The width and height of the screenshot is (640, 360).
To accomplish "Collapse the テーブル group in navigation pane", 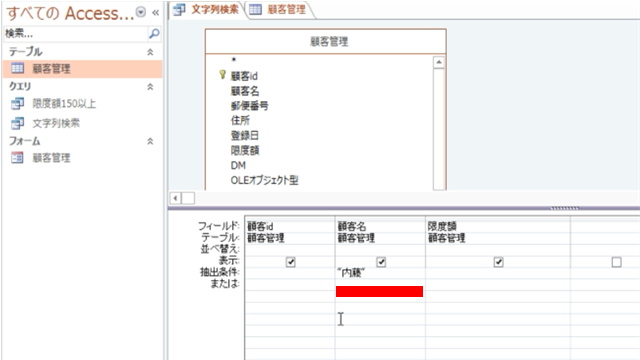I will click(x=150, y=52).
